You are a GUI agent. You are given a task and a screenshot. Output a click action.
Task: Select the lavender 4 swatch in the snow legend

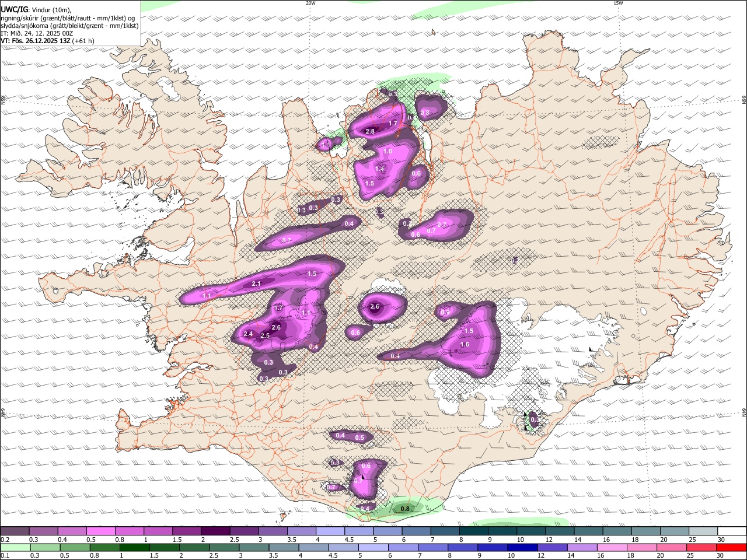(330, 531)
